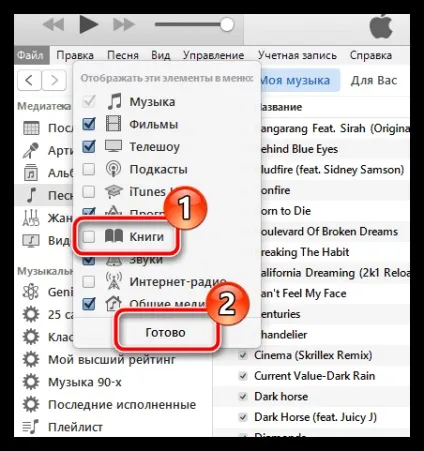Screen dimensions: 424x451
Task: Click the Подкасты podcast icon
Action: pyautogui.click(x=113, y=169)
